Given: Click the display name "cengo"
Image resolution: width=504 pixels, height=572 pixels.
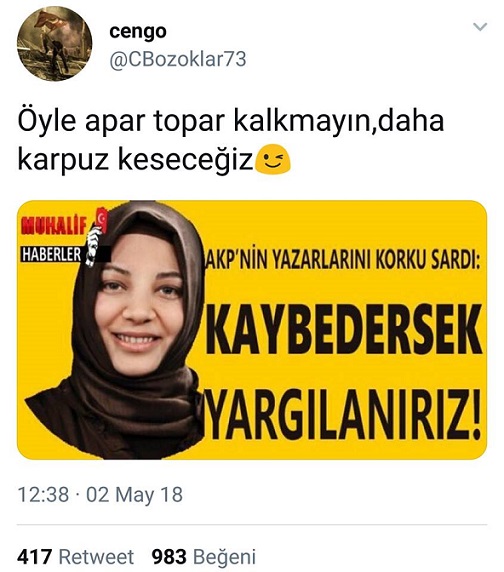Looking at the screenshot, I should click(137, 32).
